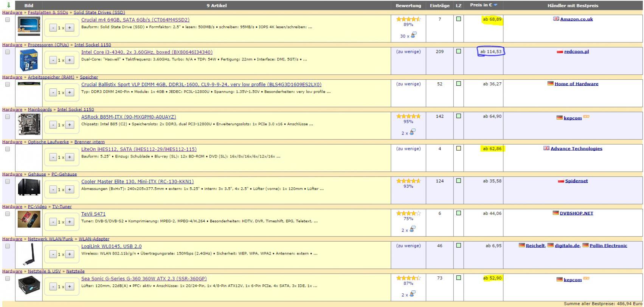Image resolution: width=644 pixels, height=307 pixels.
Task: Increase quantity of LiteOn iHES112
Action: click(x=70, y=157)
